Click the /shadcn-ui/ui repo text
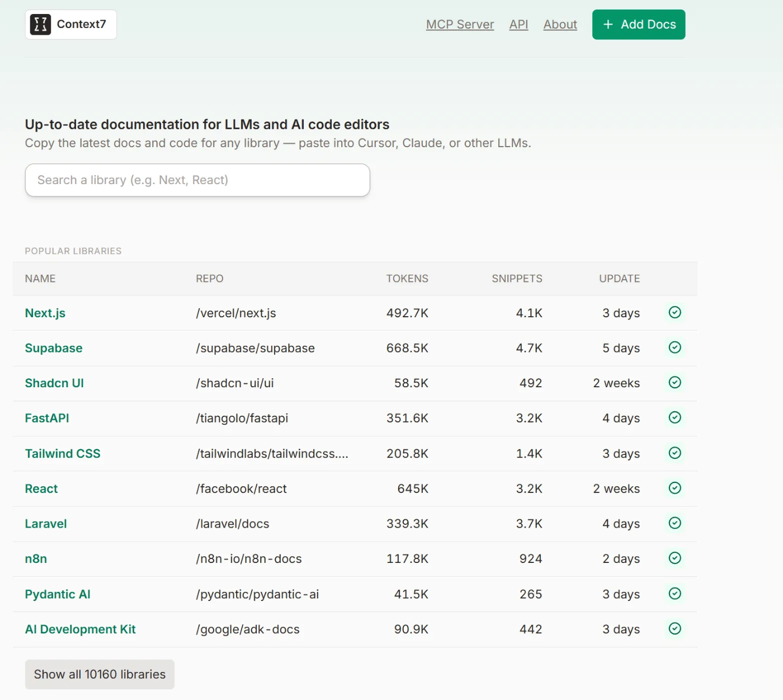 click(x=235, y=383)
